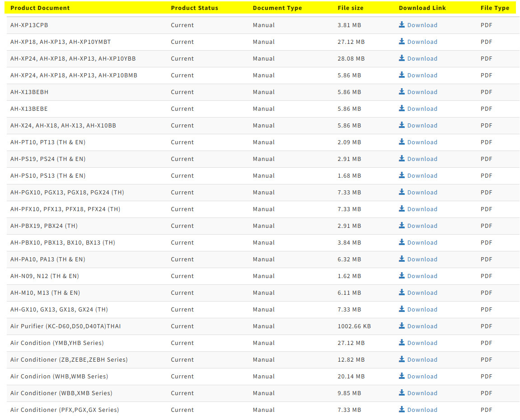Click download icon for AH-XP13CPB manual
The width and height of the screenshot is (520, 420).
coord(402,25)
